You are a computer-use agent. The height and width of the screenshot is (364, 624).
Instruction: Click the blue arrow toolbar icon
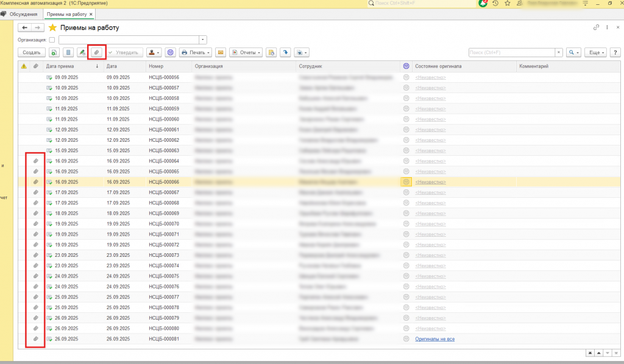click(285, 52)
